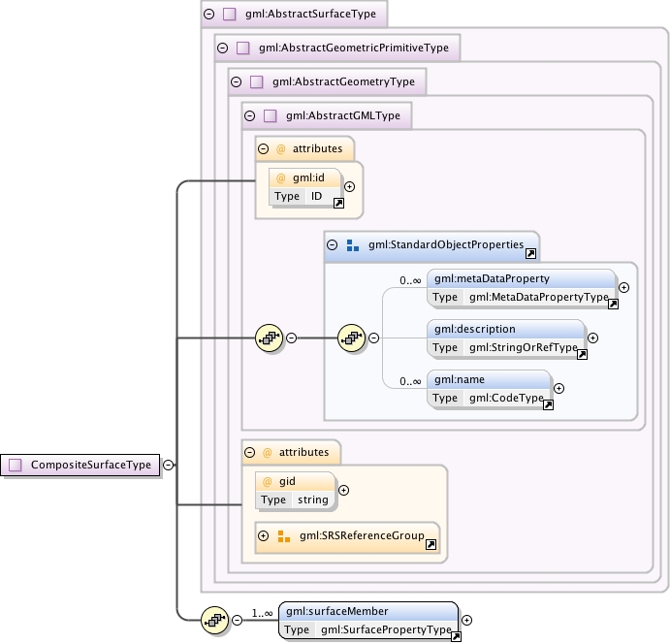Screen dimensions: 670x644
Task: Expand gml:description element
Action: (592, 338)
